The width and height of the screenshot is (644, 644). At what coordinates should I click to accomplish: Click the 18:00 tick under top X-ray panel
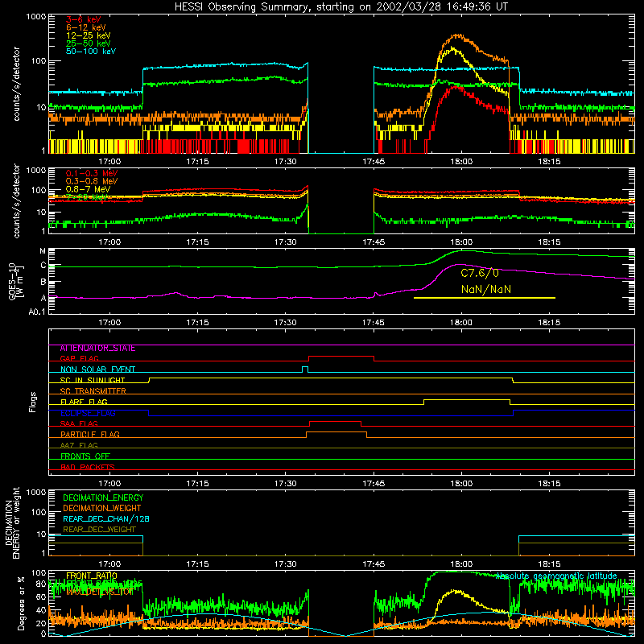click(461, 162)
